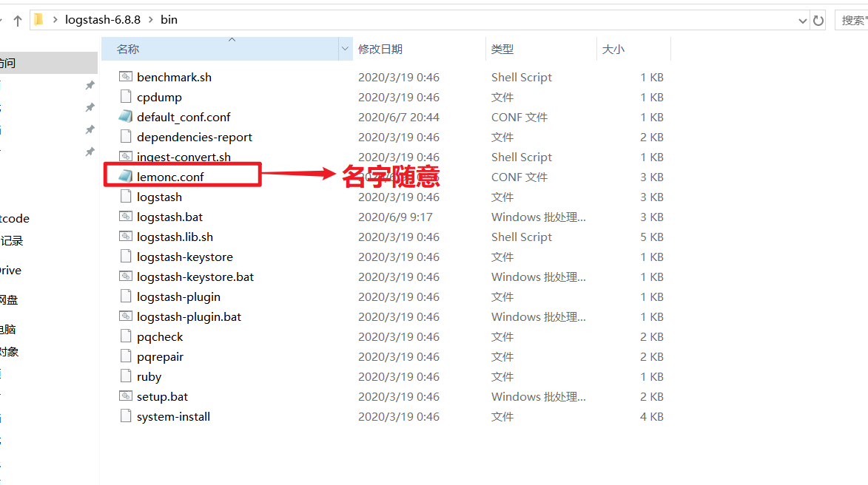Click the 2020/6/9 9:17 modified date
The image size is (868, 485).
(395, 217)
